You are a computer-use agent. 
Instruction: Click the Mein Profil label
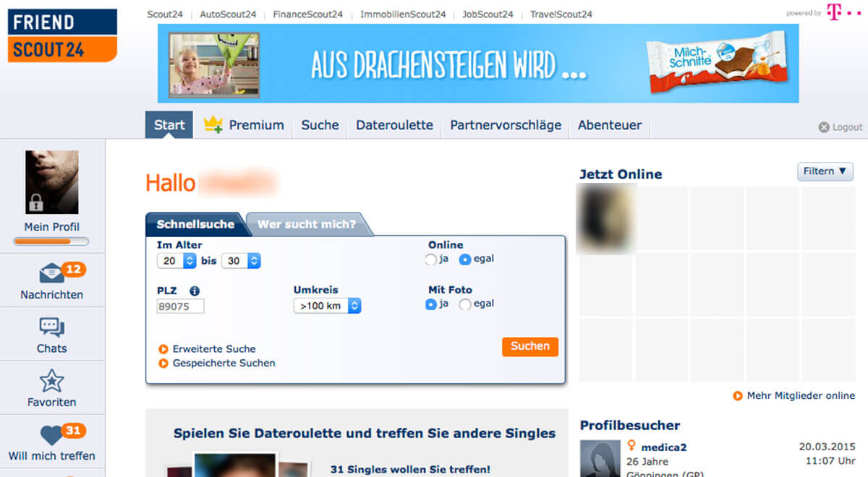coord(52,227)
